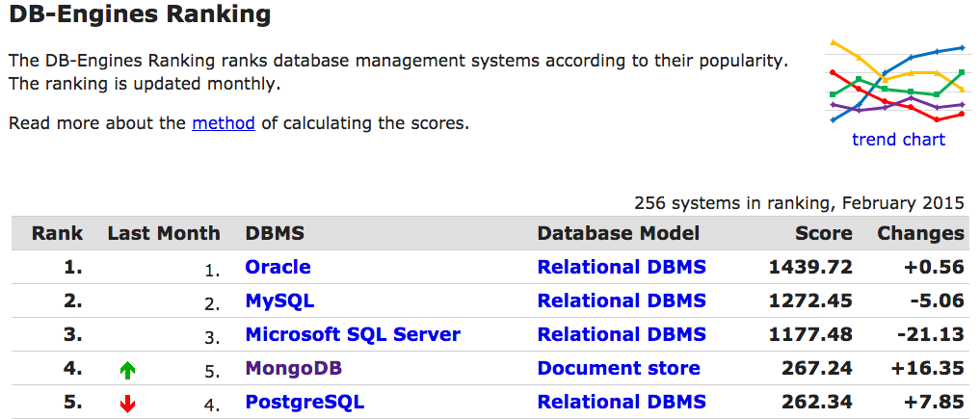The width and height of the screenshot is (980, 419).
Task: Click Relational DBMS link in MySQL row
Action: (622, 301)
